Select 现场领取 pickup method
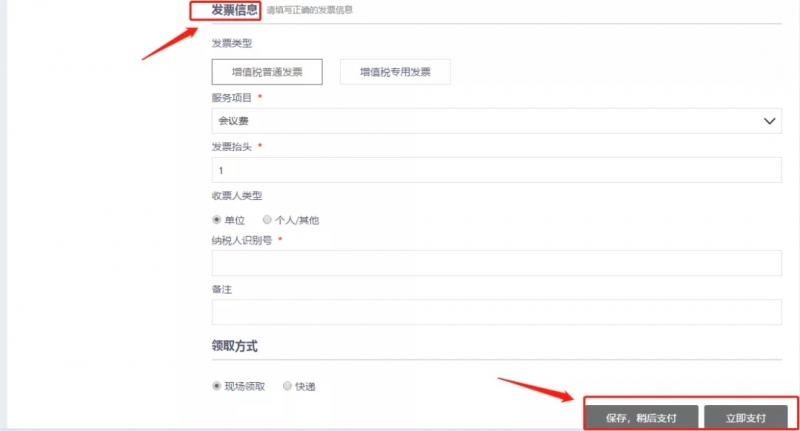The image size is (800, 431). (217, 386)
